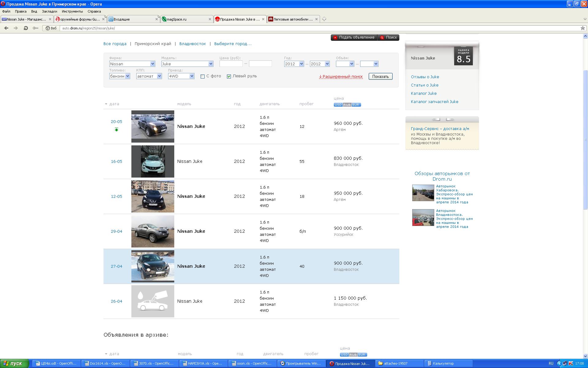
Task: Open the white Nissan Juke thumbnail
Action: pos(153,161)
